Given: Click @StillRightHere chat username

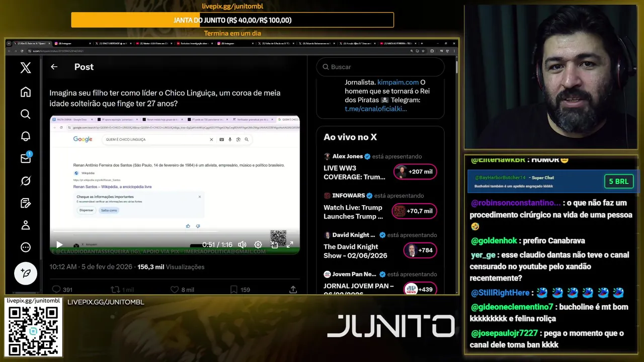Looking at the screenshot, I should pyautogui.click(x=500, y=293).
